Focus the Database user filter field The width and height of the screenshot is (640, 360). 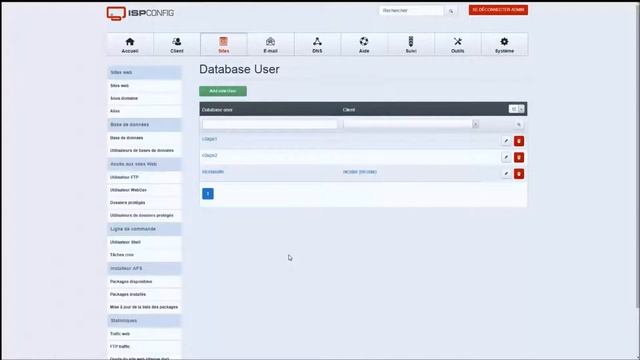270,124
